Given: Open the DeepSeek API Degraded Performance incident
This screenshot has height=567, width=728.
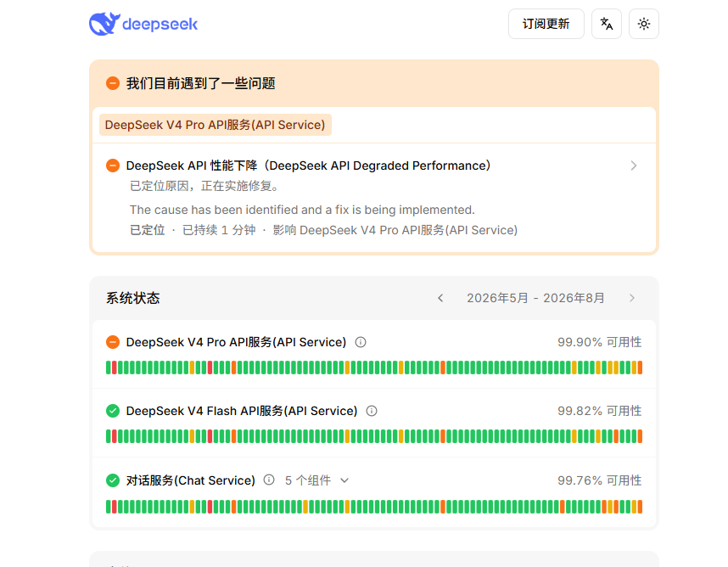Looking at the screenshot, I should click(308, 166).
